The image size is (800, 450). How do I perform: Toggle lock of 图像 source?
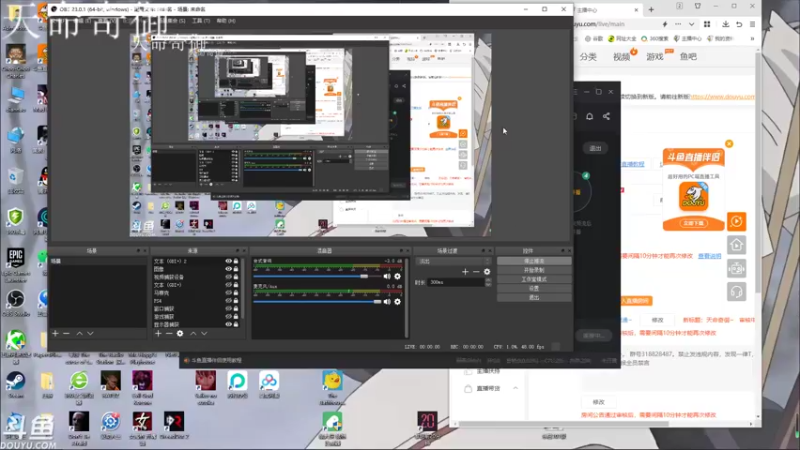(236, 269)
